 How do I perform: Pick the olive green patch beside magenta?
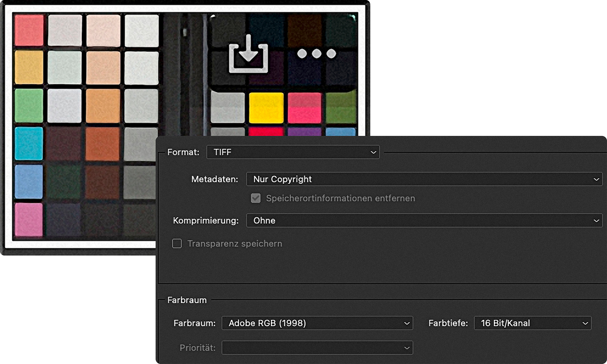coord(341,108)
